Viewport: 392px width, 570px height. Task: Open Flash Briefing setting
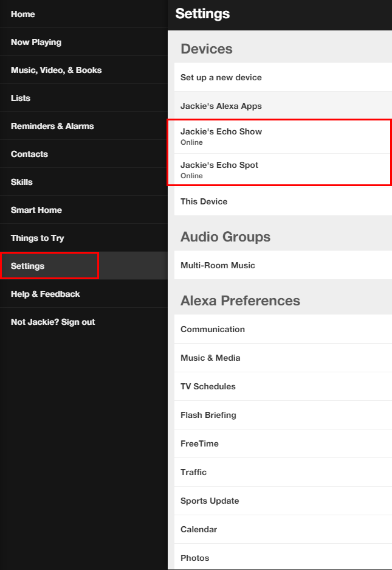pos(283,415)
